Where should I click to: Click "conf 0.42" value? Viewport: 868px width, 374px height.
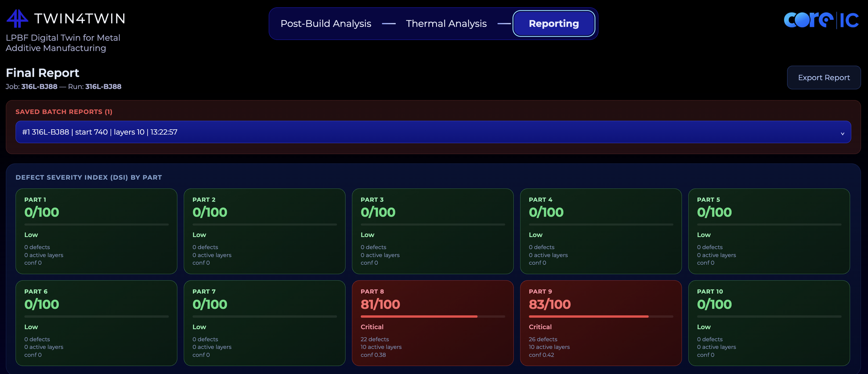pos(541,355)
